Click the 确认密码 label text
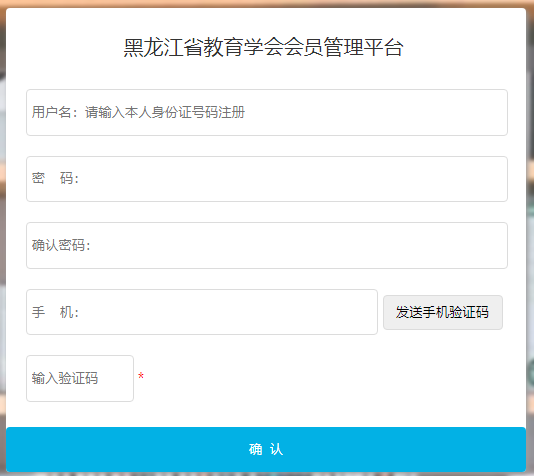Image resolution: width=534 pixels, height=476 pixels. [61, 245]
